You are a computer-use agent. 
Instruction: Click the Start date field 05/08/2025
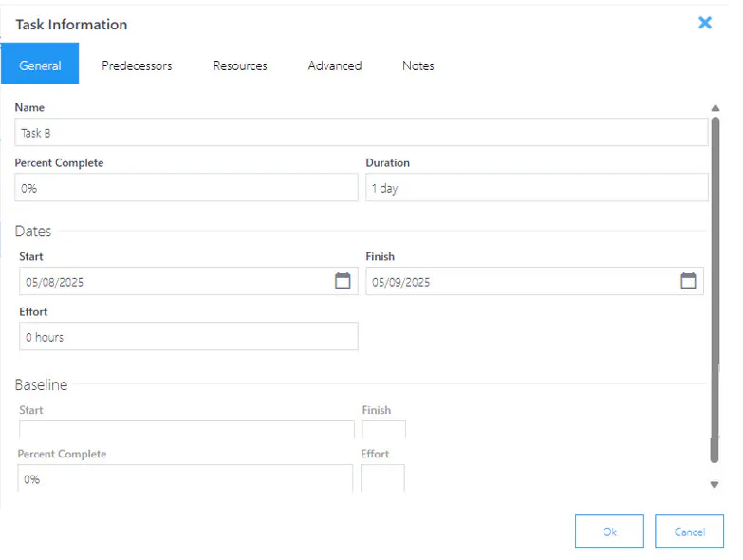pyautogui.click(x=189, y=281)
